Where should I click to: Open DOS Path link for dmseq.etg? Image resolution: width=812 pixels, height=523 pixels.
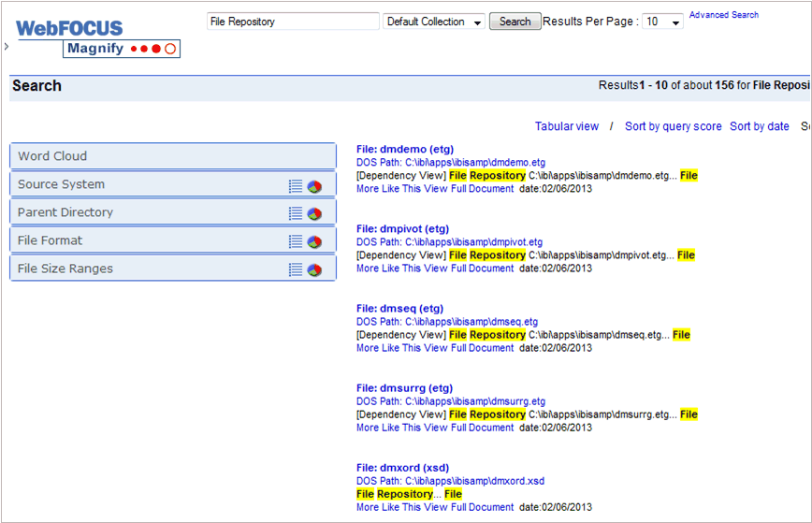coord(447,322)
